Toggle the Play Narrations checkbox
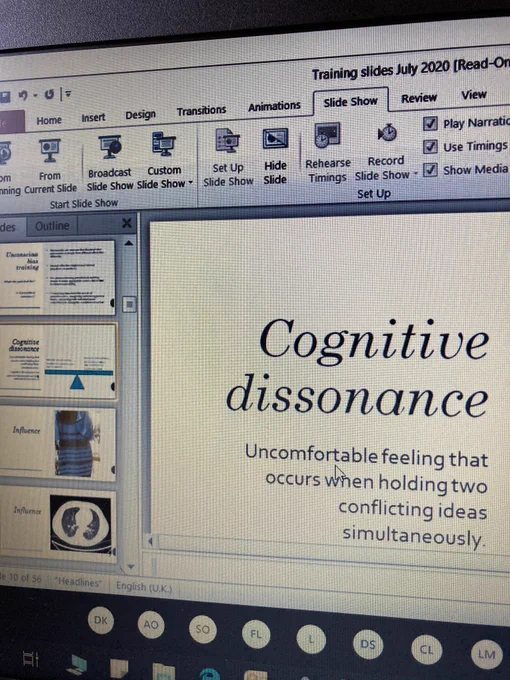 [430, 124]
